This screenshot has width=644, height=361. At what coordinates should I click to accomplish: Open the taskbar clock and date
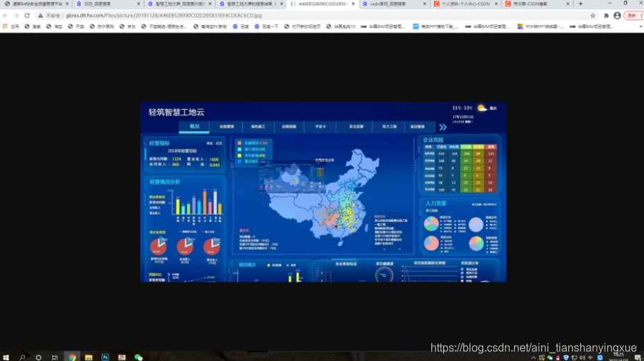(618, 357)
